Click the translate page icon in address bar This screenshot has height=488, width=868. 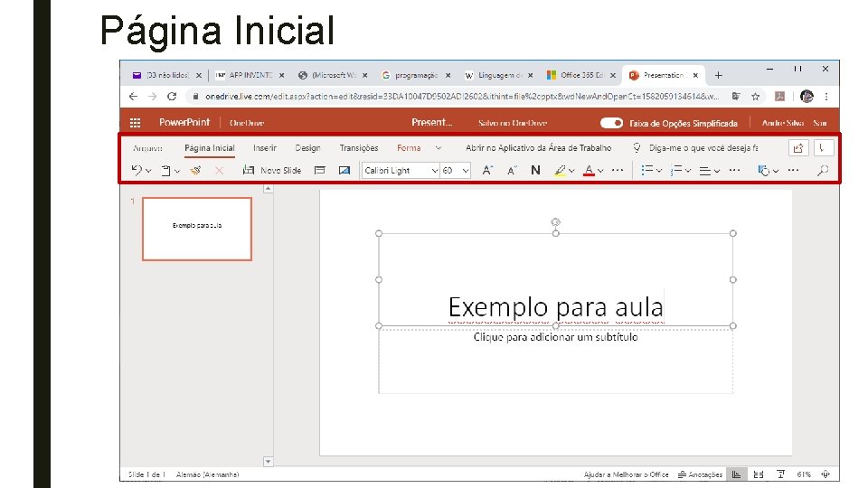tap(736, 97)
